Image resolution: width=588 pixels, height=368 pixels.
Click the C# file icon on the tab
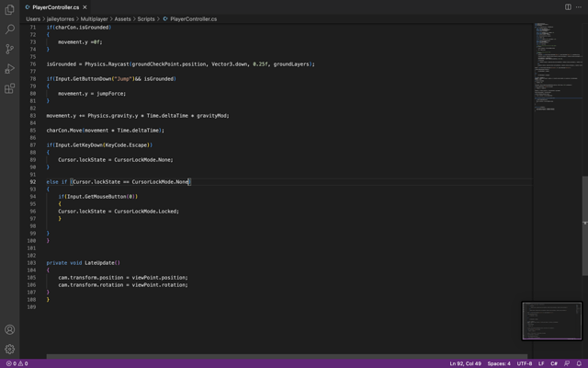click(28, 7)
